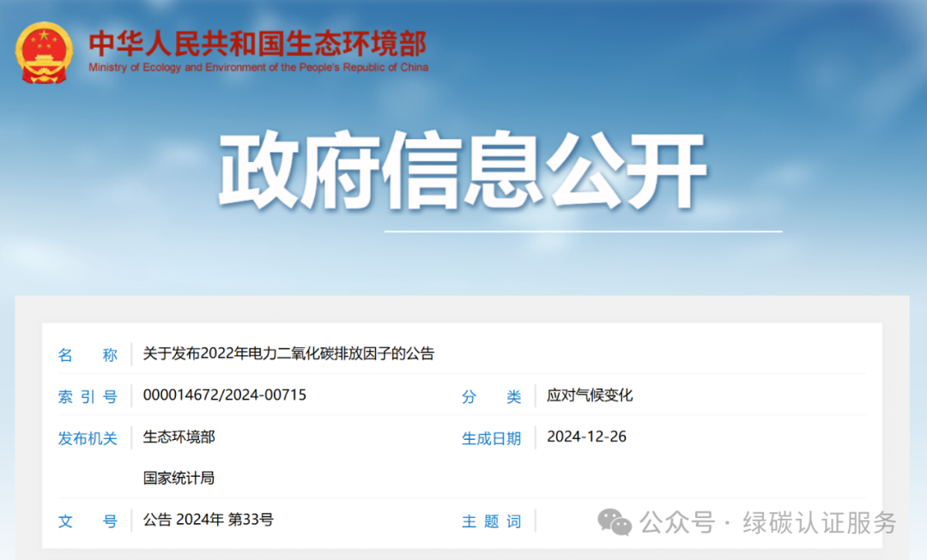This screenshot has height=560, width=927.
Task: Select the 生成日期 field label
Action: (492, 437)
